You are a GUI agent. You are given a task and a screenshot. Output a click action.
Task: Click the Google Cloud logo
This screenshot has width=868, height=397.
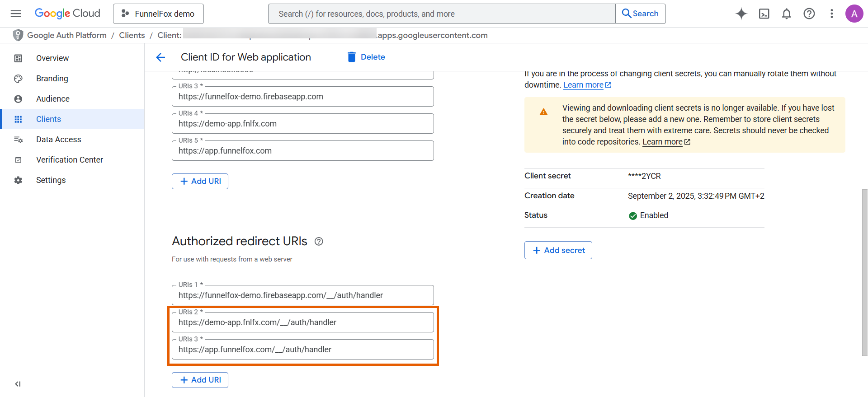[67, 14]
